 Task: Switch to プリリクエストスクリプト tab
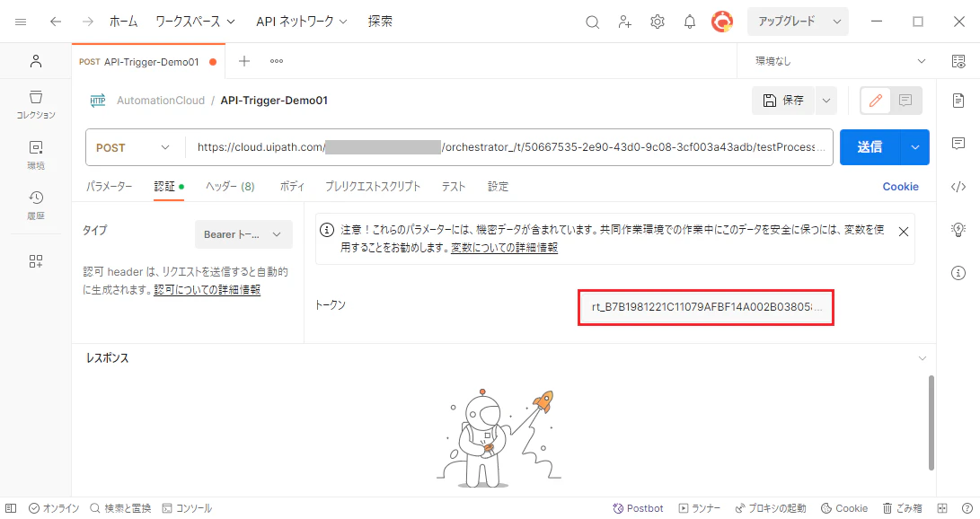[x=373, y=187]
